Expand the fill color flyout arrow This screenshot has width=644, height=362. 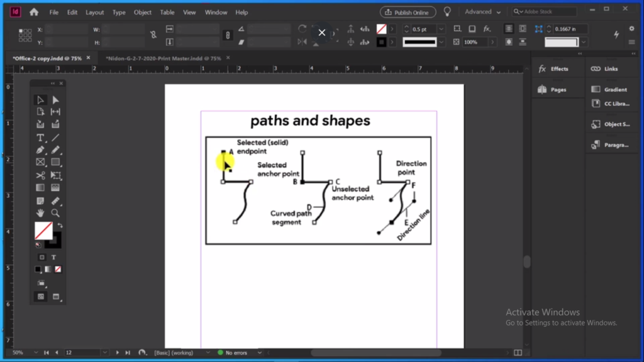(x=392, y=29)
